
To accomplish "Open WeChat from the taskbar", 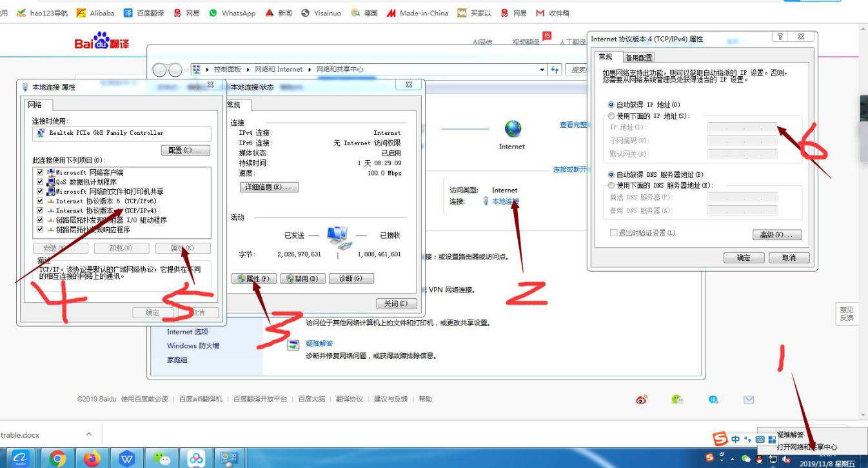I will tap(162, 458).
